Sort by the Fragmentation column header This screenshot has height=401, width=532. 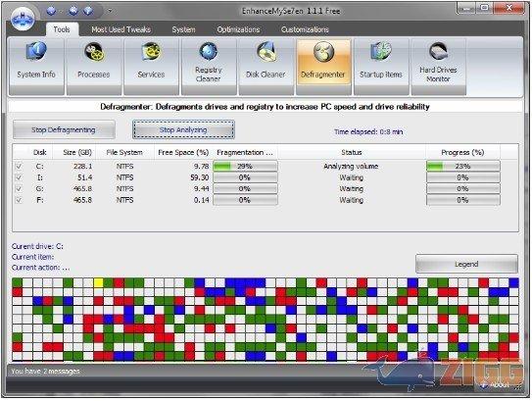tap(245, 152)
